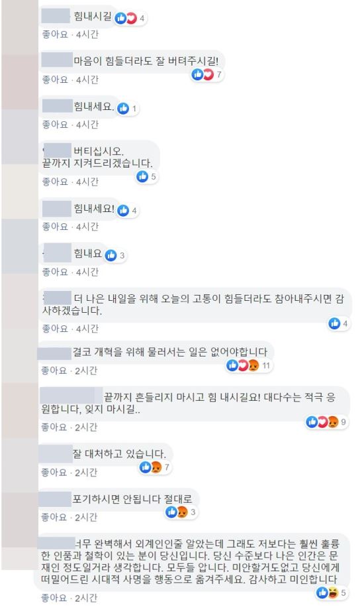Open reactions on '마음이 힘들더라도 잘 버텨주시길!' comment
The width and height of the screenshot is (364, 607).
click(207, 74)
